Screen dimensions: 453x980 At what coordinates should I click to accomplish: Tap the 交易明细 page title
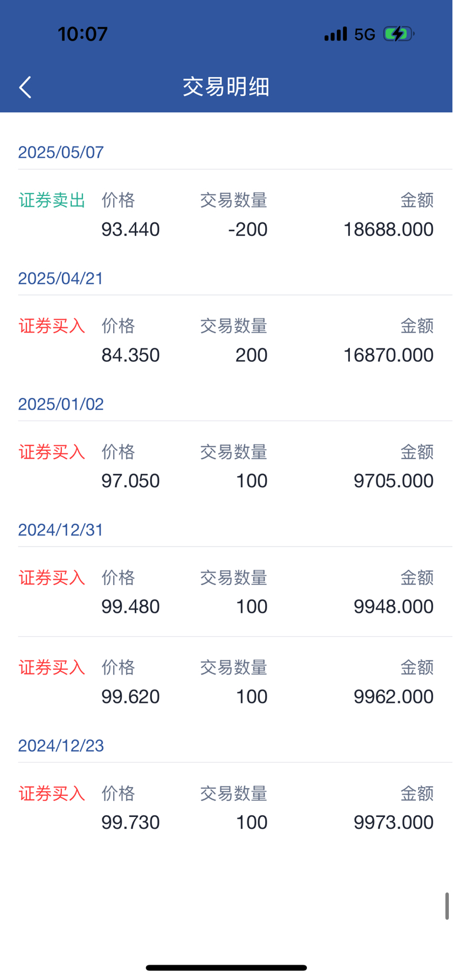pos(226,87)
